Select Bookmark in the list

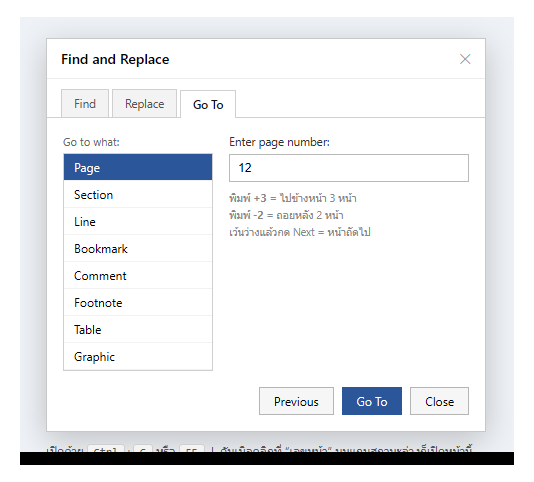click(138, 248)
